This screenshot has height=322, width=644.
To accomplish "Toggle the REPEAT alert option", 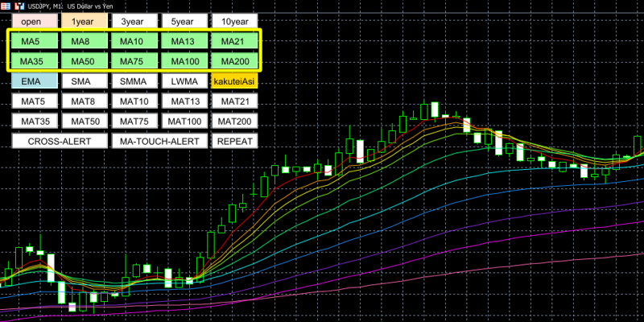I will (233, 141).
